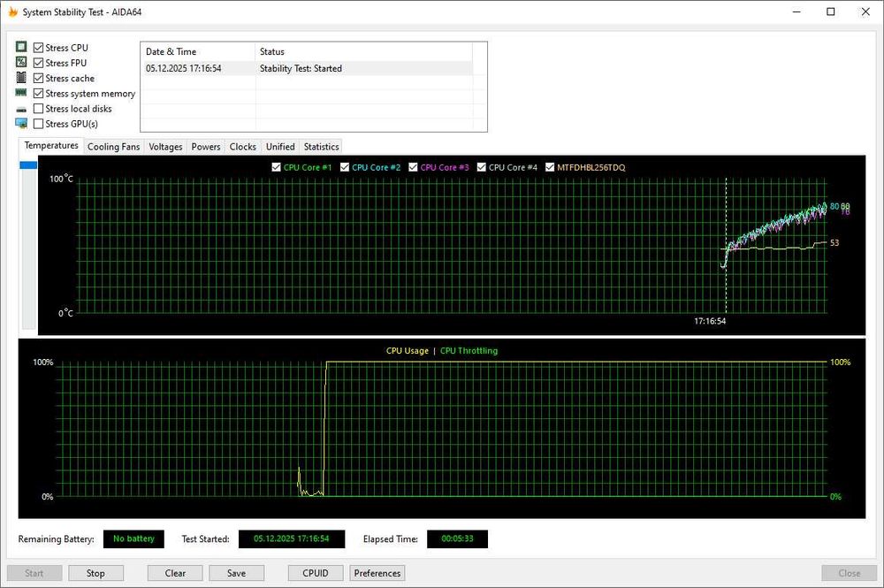Maximize the System Stability Test window
The image size is (884, 588).
click(x=830, y=11)
